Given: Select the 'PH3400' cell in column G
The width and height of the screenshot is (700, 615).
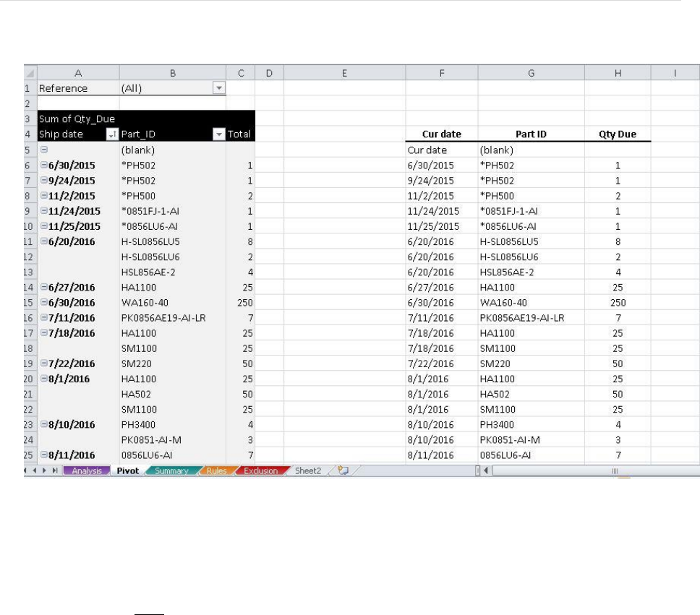Looking at the screenshot, I should 531,424.
